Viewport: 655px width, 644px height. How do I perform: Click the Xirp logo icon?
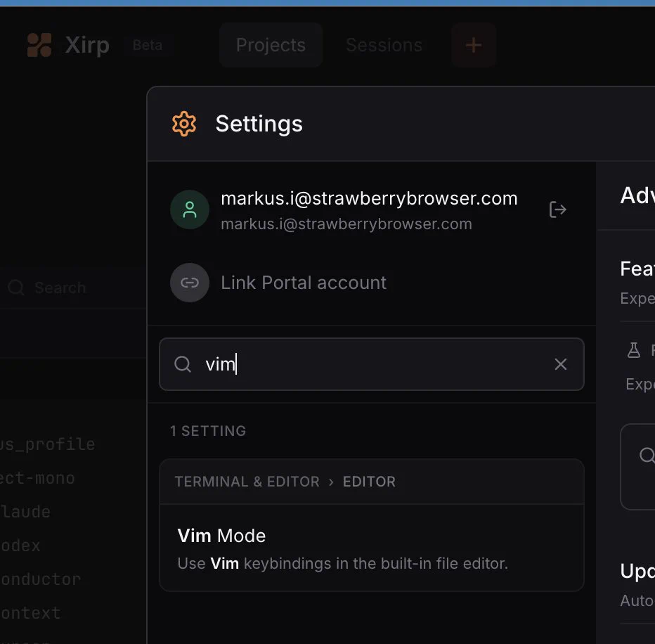point(39,45)
